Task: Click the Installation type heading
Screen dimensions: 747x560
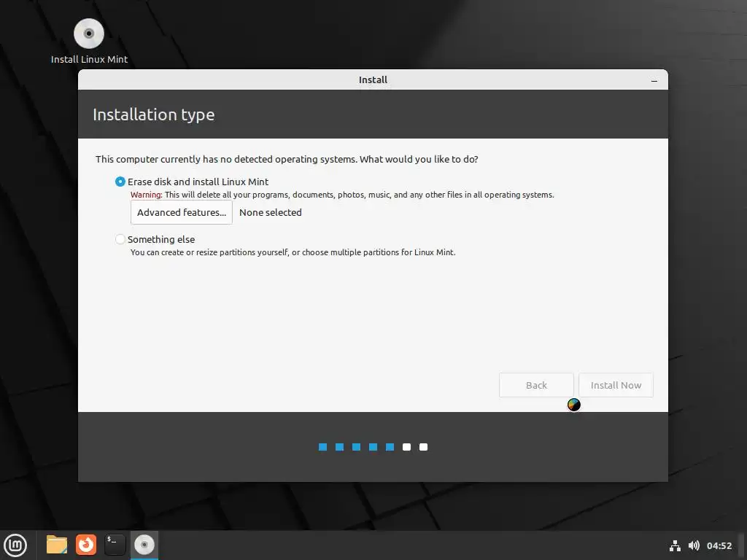Action: pos(153,114)
